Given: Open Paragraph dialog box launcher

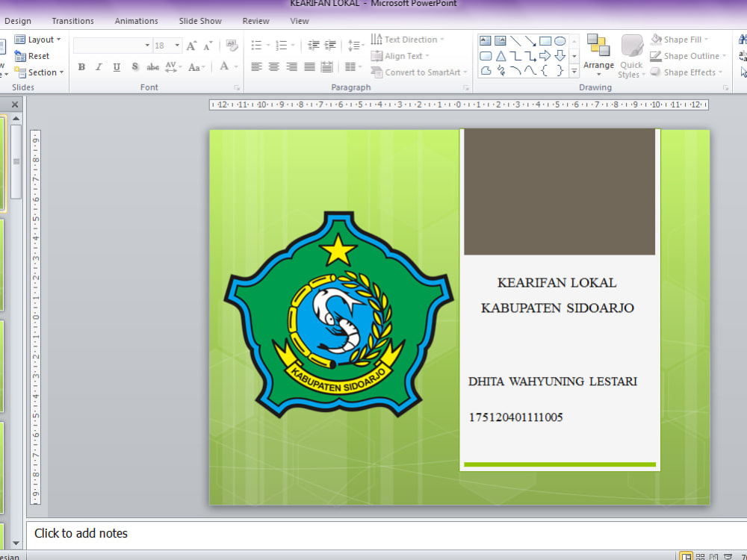Looking at the screenshot, I should tap(466, 88).
